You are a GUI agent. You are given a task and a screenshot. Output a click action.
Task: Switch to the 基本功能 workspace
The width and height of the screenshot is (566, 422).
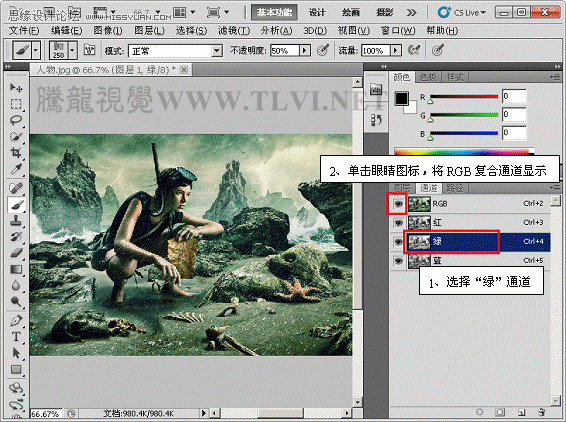[x=274, y=13]
